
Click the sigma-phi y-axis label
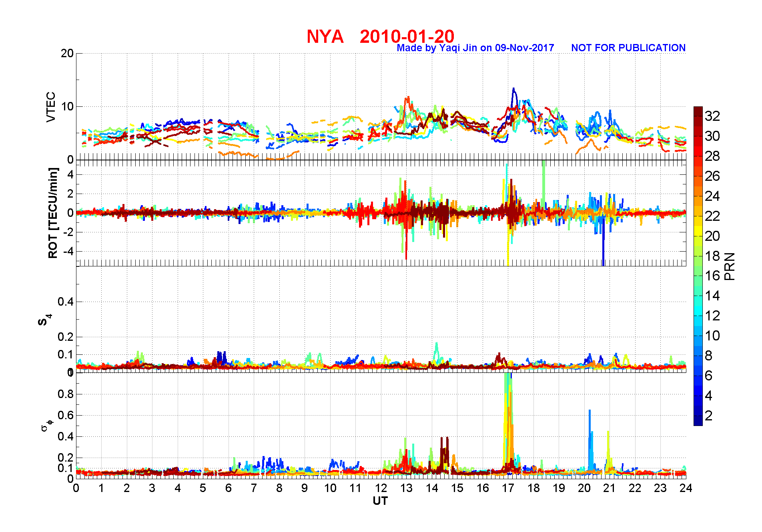(x=47, y=425)
